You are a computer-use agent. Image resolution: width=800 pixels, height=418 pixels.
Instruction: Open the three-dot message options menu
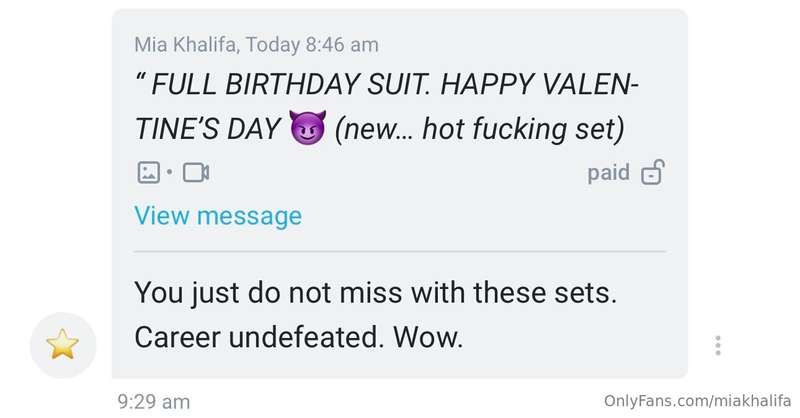[718, 346]
